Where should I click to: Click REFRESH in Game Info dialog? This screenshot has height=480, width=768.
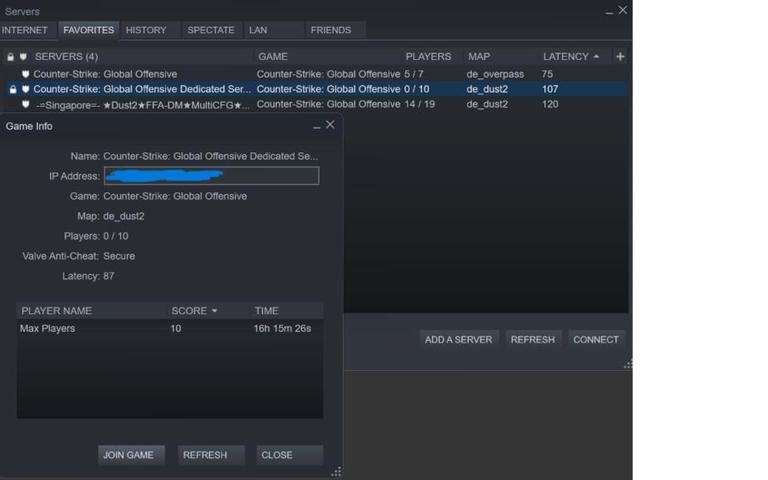211,455
